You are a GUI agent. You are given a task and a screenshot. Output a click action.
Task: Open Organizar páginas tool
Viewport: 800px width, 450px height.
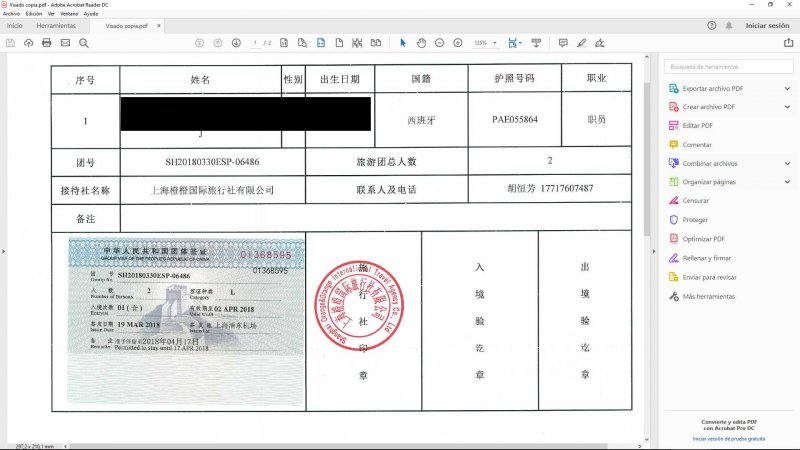709,182
